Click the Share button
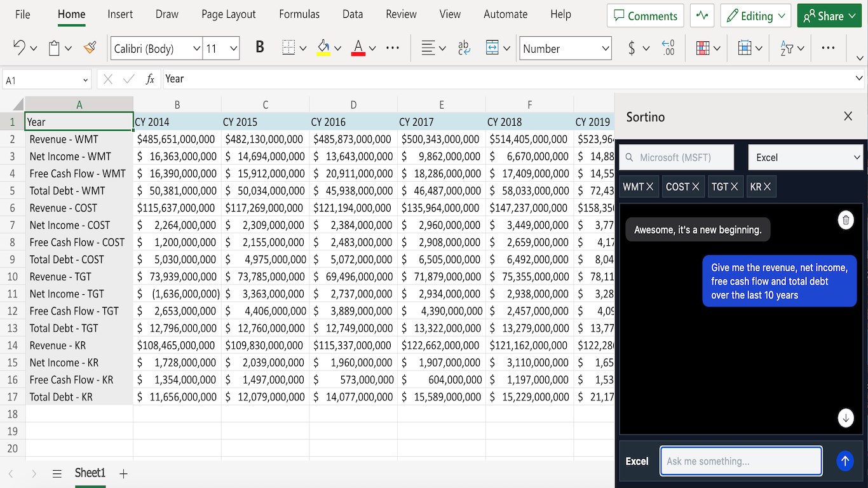This screenshot has width=868, height=488. [829, 16]
